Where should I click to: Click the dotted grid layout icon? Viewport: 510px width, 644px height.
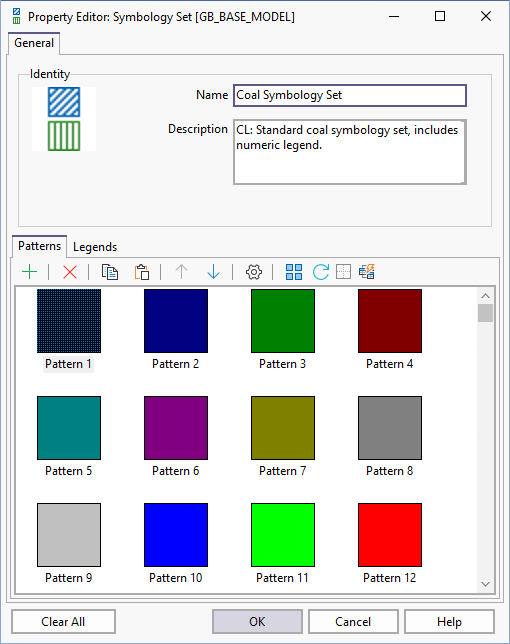tap(343, 272)
